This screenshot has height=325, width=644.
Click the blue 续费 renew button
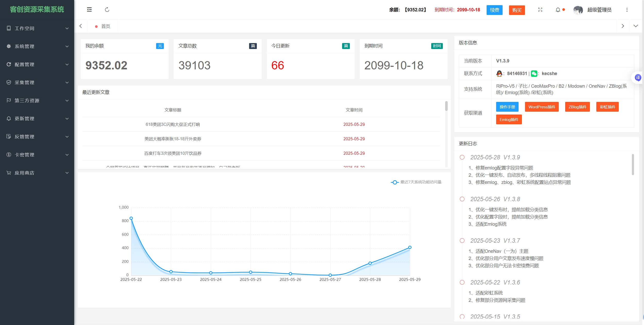click(x=494, y=10)
